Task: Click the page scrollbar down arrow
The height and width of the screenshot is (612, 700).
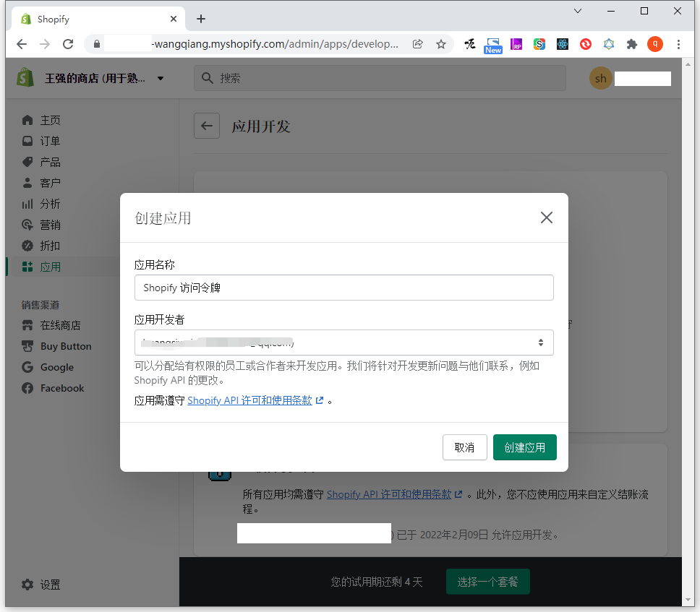Action: click(688, 600)
